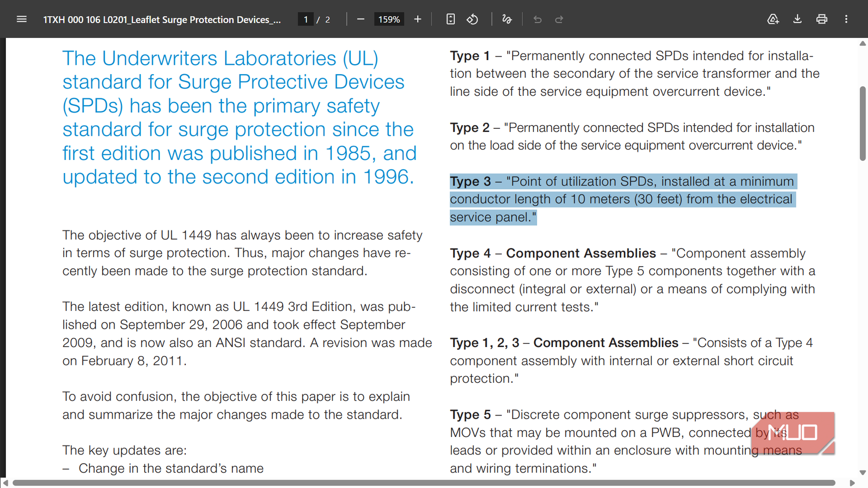Click the vertical scrollbar thumb
The width and height of the screenshot is (868, 488).
[863, 124]
